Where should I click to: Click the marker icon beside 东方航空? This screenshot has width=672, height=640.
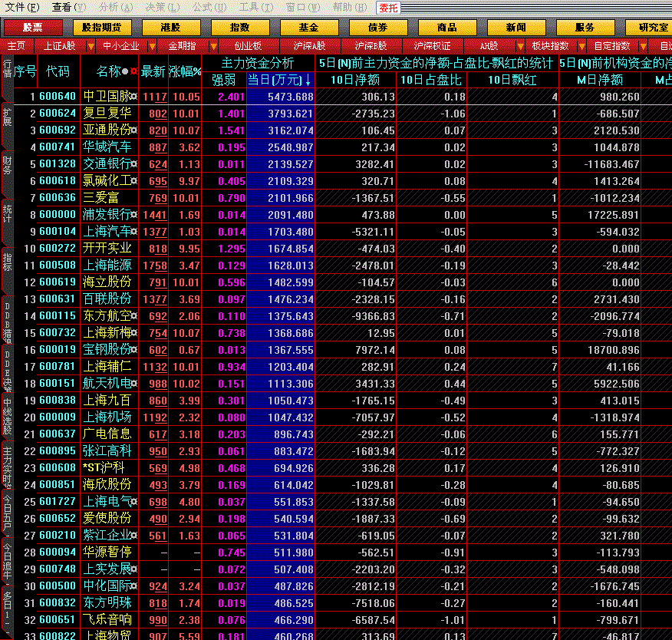(134, 316)
